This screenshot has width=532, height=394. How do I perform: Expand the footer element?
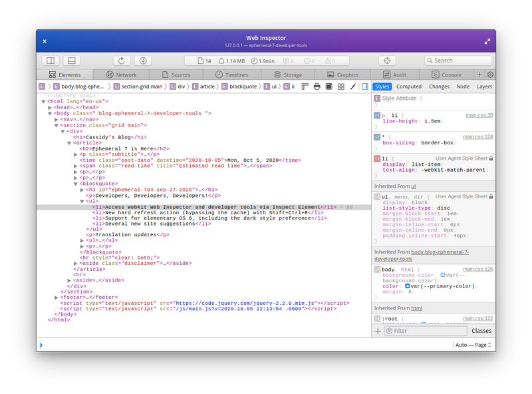click(57, 297)
